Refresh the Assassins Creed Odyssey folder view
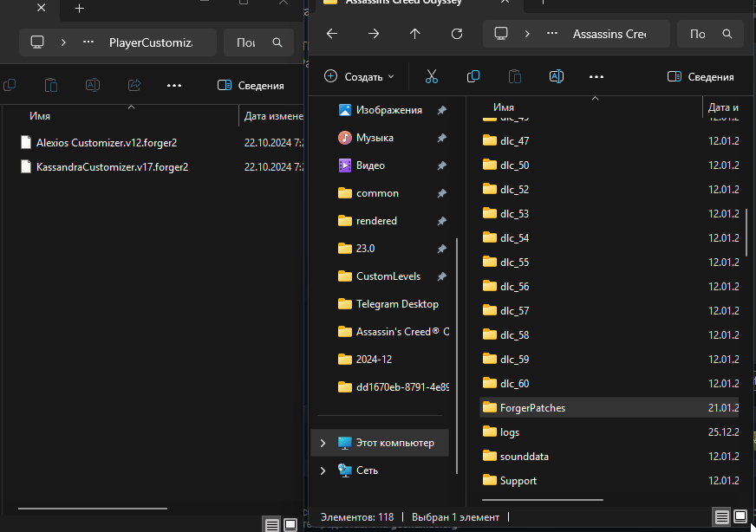The height and width of the screenshot is (532, 756). tap(457, 34)
